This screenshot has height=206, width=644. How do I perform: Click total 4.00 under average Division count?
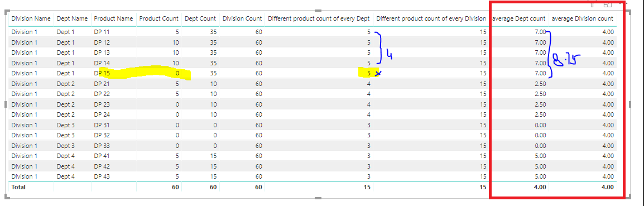(608, 186)
